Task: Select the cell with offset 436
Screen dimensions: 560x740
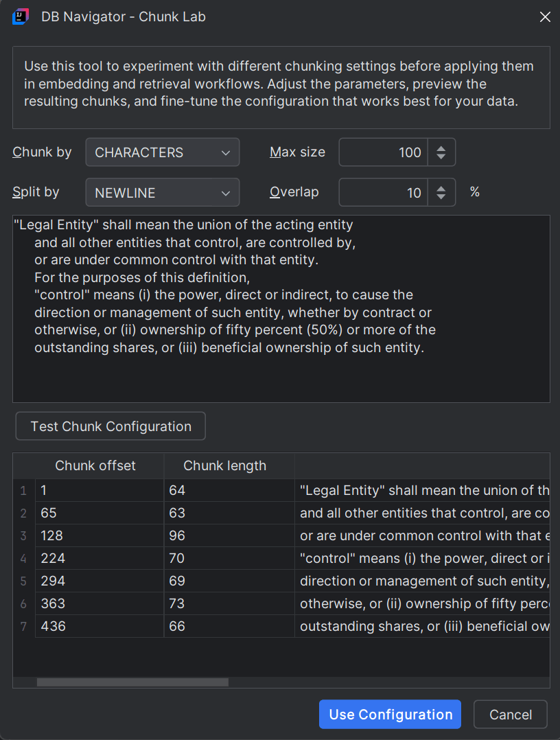Action: (x=99, y=626)
